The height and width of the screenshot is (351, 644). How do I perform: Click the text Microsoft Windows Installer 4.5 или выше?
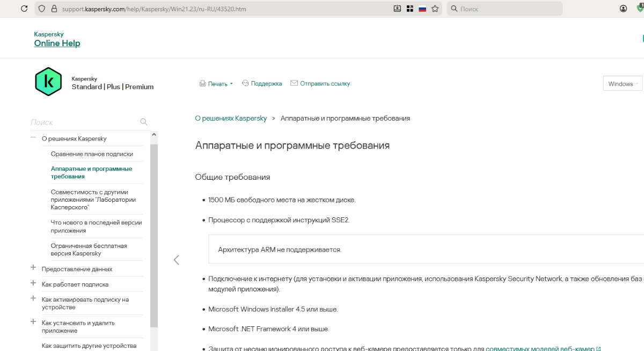(x=273, y=309)
